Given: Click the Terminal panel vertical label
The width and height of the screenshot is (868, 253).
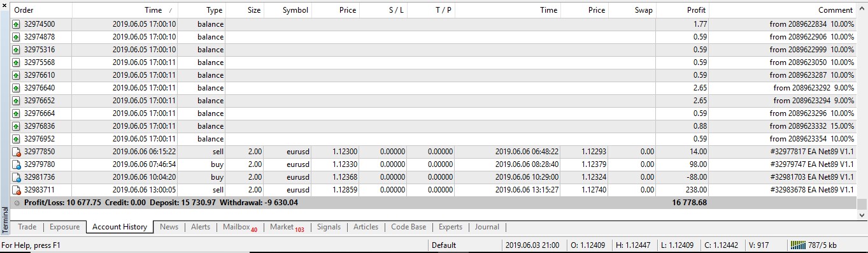Looking at the screenshot, I should click(5, 219).
